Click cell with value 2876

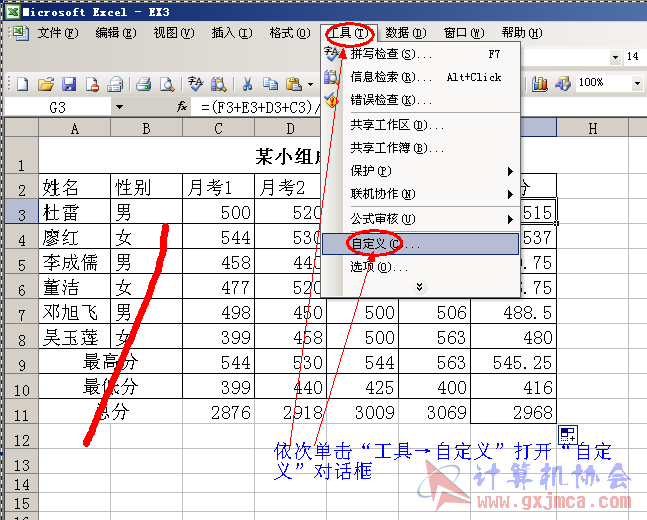tap(219, 411)
